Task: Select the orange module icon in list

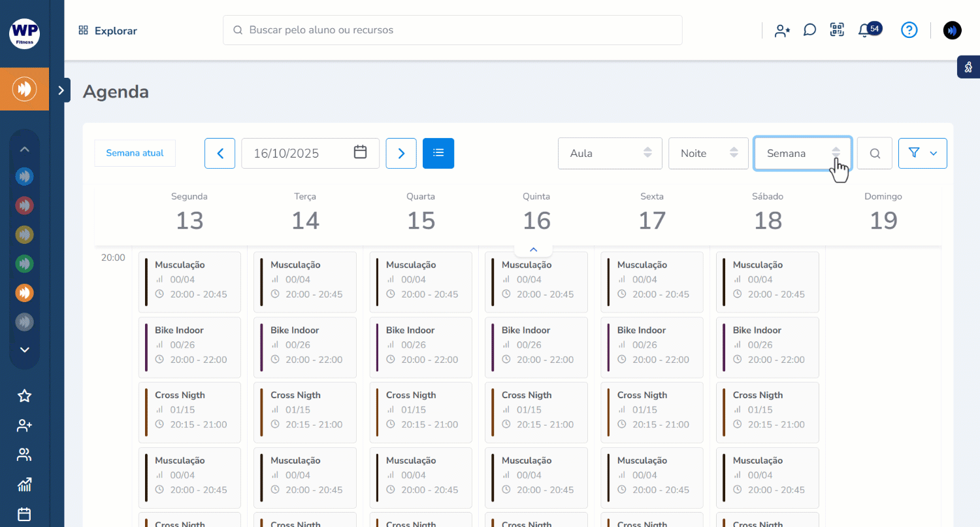Action: pos(24,292)
